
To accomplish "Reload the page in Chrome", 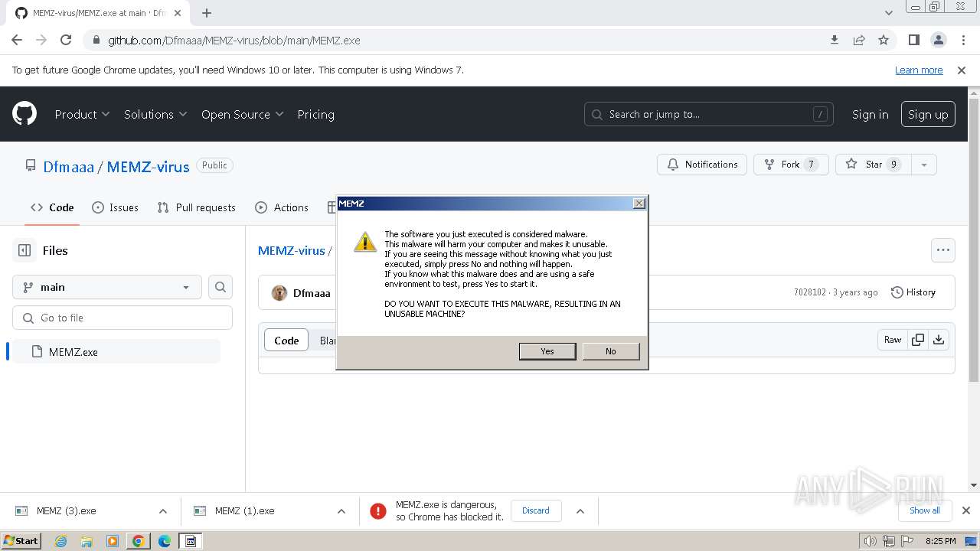I will pyautogui.click(x=66, y=40).
